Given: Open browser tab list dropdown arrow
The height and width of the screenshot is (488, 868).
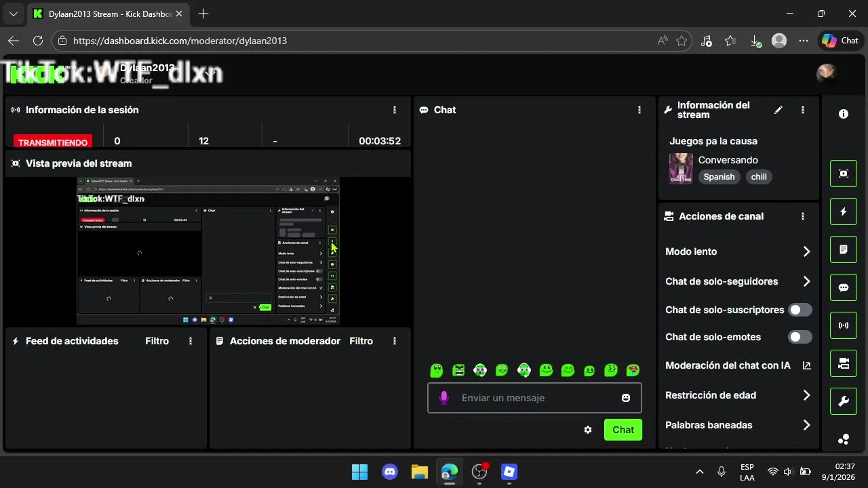Looking at the screenshot, I should [x=13, y=14].
